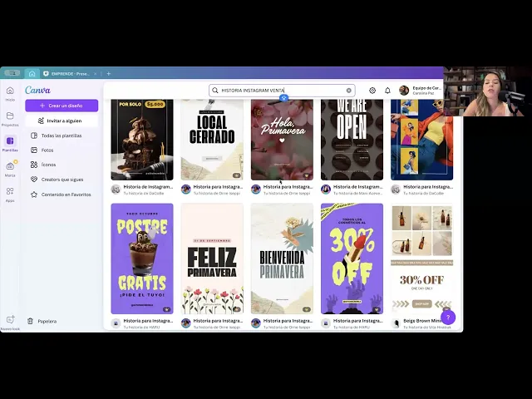Open notifications bell
This screenshot has width=532, height=399.
[x=387, y=91]
